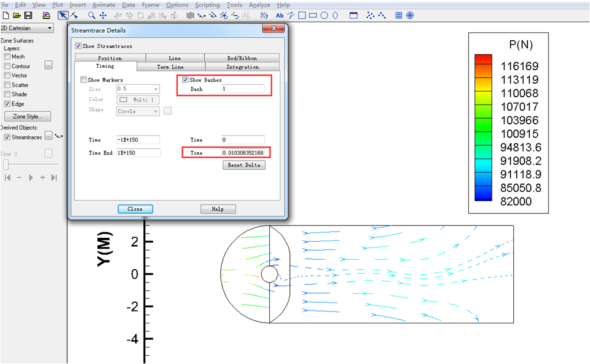Select the Ellipse shape tool
590x364 pixels.
[x=335, y=15]
